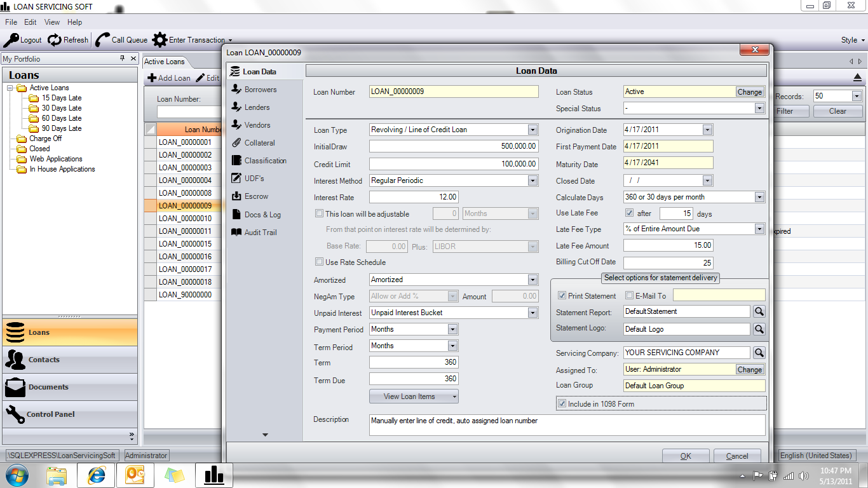Screen dimensions: 868x488
Task: Click the Interest Rate field
Action: (414, 198)
